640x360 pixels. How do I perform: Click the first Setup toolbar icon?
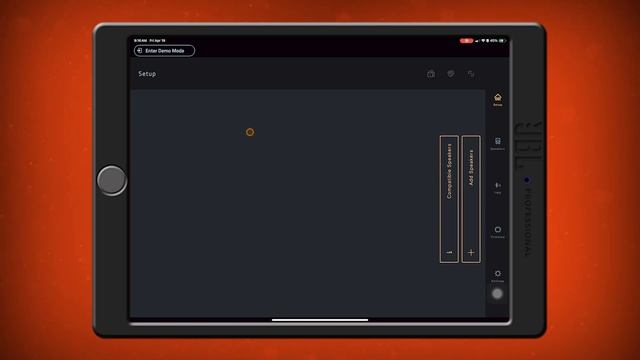click(x=431, y=74)
